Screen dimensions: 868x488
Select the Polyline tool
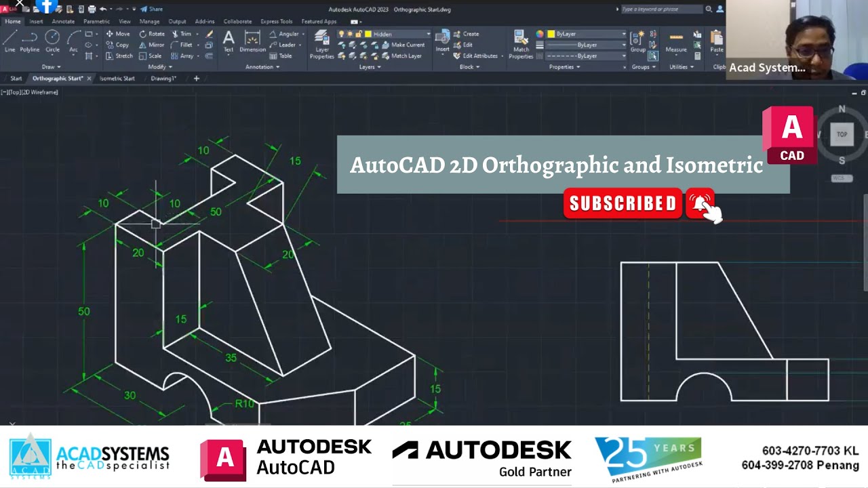[x=30, y=41]
